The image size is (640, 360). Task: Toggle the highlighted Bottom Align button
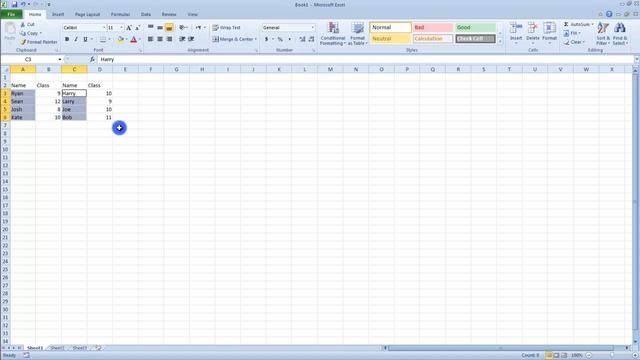point(169,27)
